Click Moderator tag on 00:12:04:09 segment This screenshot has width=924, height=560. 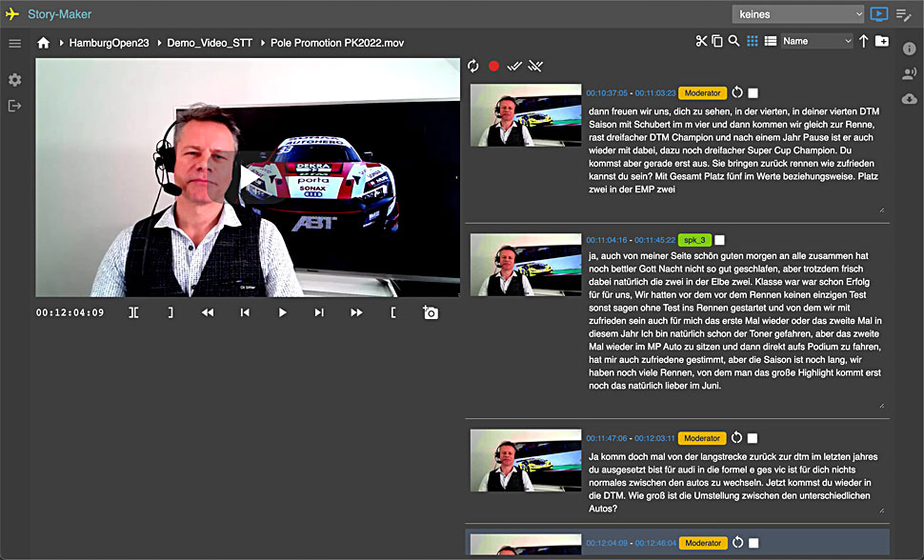click(x=702, y=543)
